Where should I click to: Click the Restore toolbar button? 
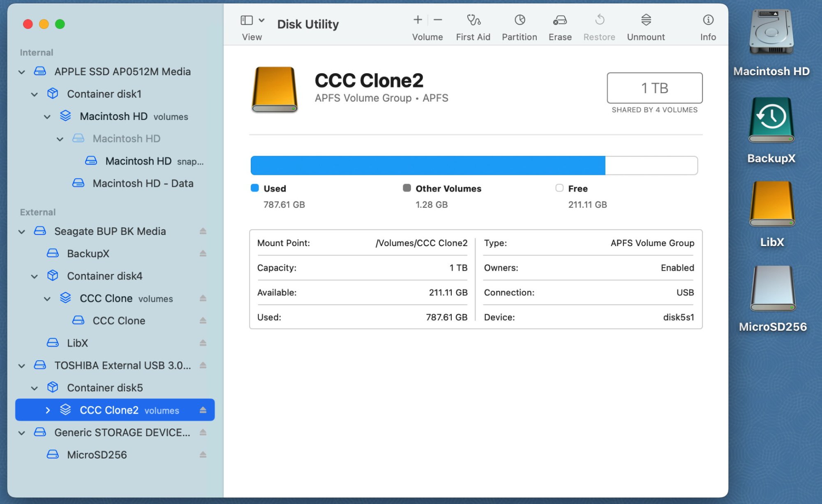pos(599,20)
